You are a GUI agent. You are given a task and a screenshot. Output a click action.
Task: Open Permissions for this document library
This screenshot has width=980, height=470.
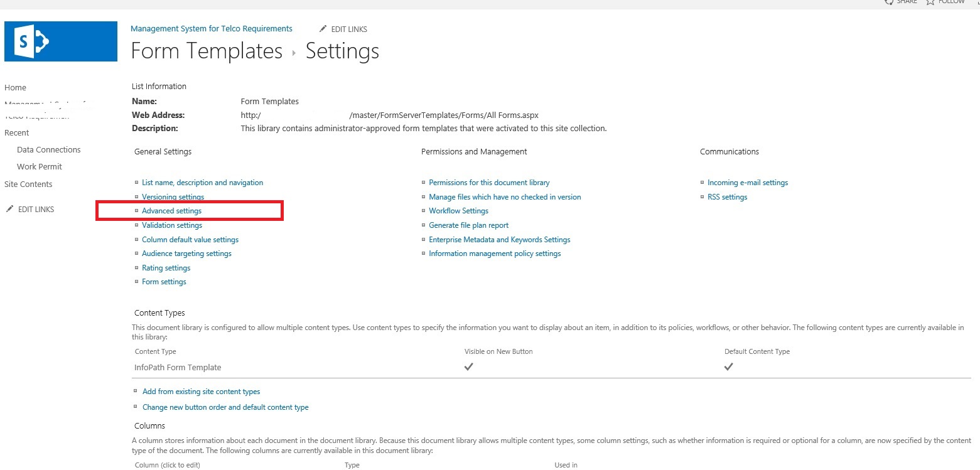(489, 182)
